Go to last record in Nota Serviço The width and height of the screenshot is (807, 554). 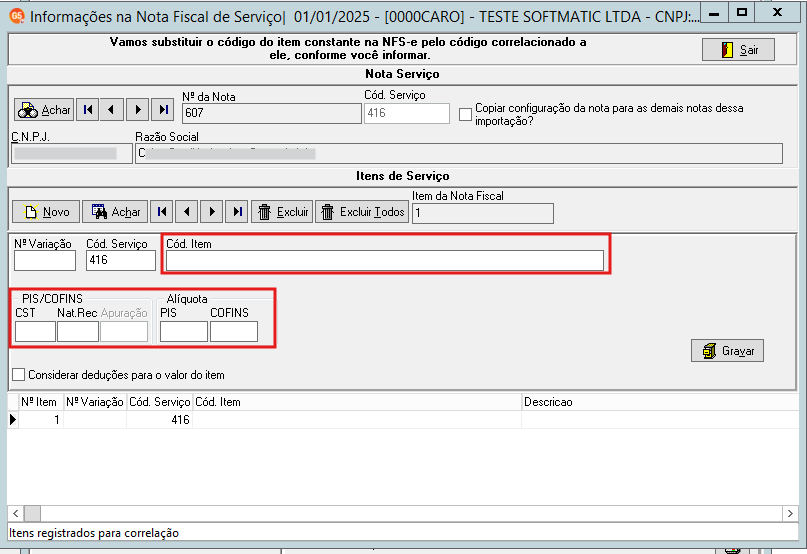pos(163,110)
